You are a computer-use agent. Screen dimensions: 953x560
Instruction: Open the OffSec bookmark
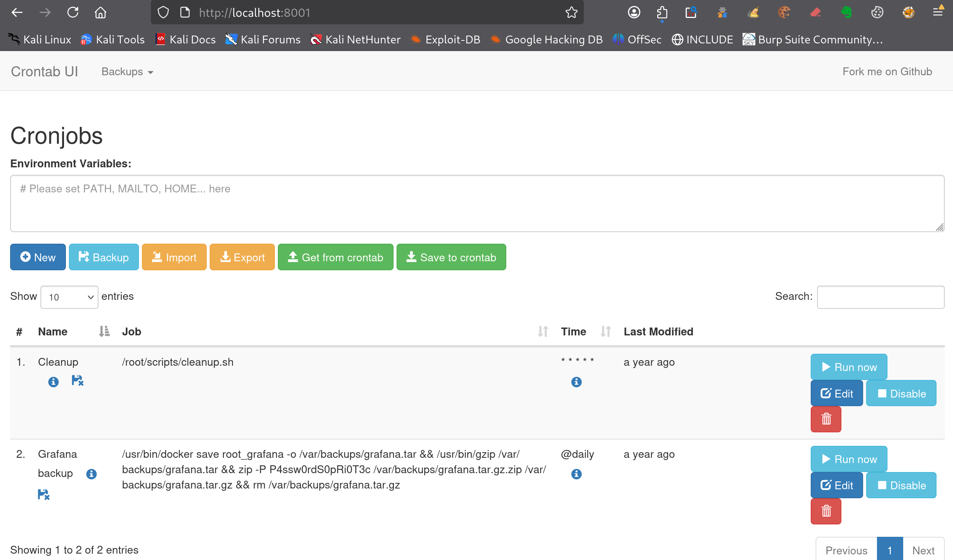click(637, 39)
